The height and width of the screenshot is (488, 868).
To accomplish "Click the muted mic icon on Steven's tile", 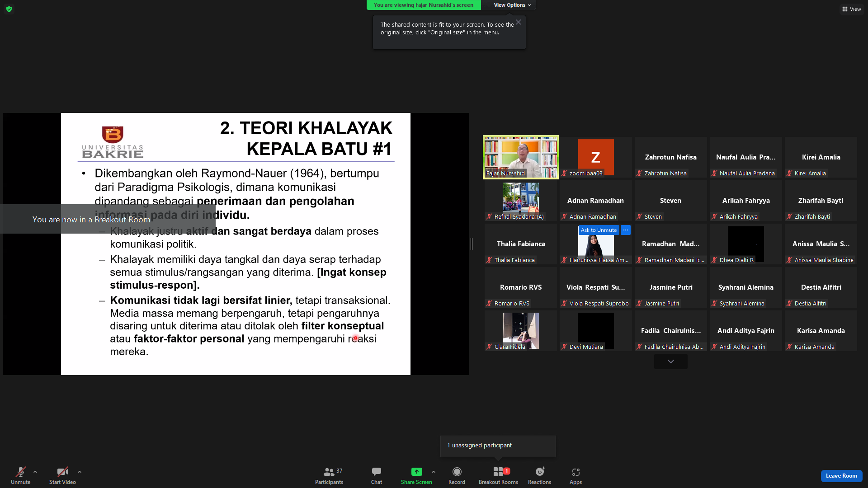I will [639, 217].
